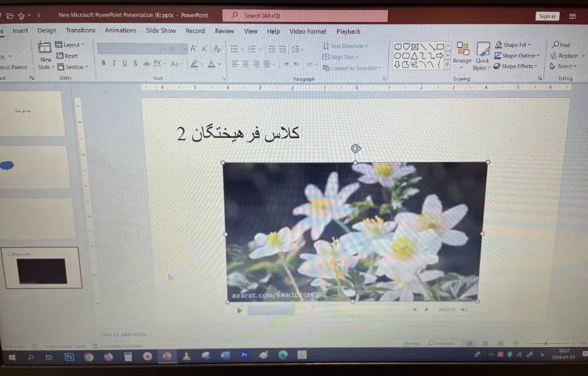Switch to the Playback tab
The width and height of the screenshot is (588, 376).
(348, 32)
